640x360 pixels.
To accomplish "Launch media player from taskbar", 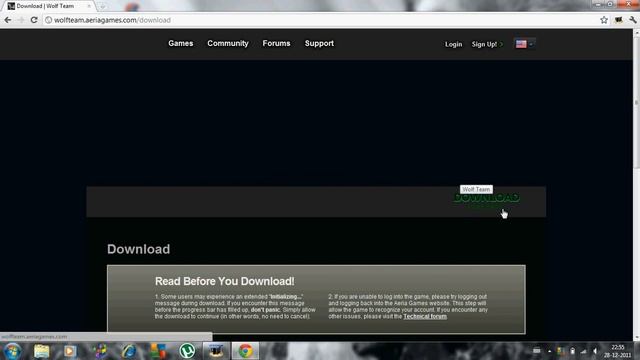I will (x=70, y=351).
